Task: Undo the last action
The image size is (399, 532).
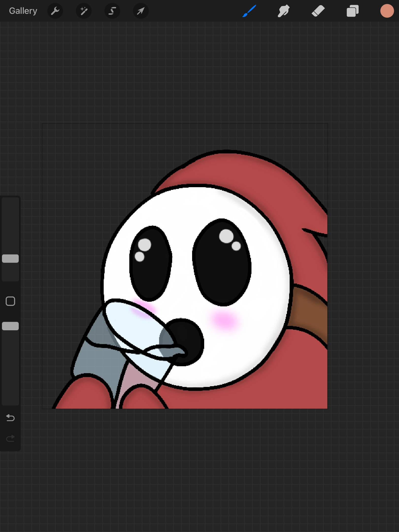Action: (x=10, y=418)
